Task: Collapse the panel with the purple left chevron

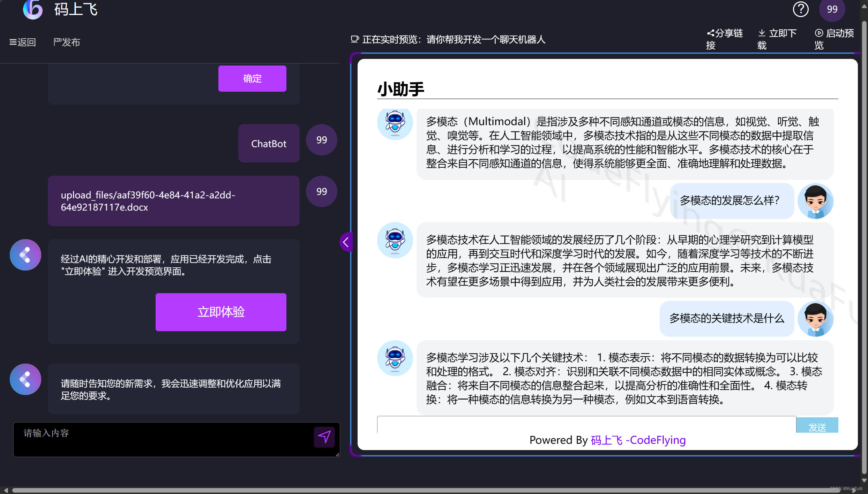Action: 346,242
